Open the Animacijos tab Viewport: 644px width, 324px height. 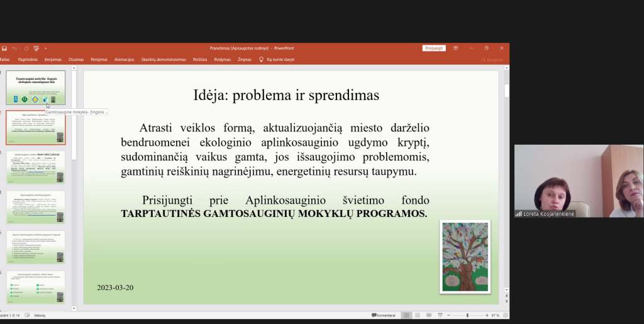click(x=124, y=60)
